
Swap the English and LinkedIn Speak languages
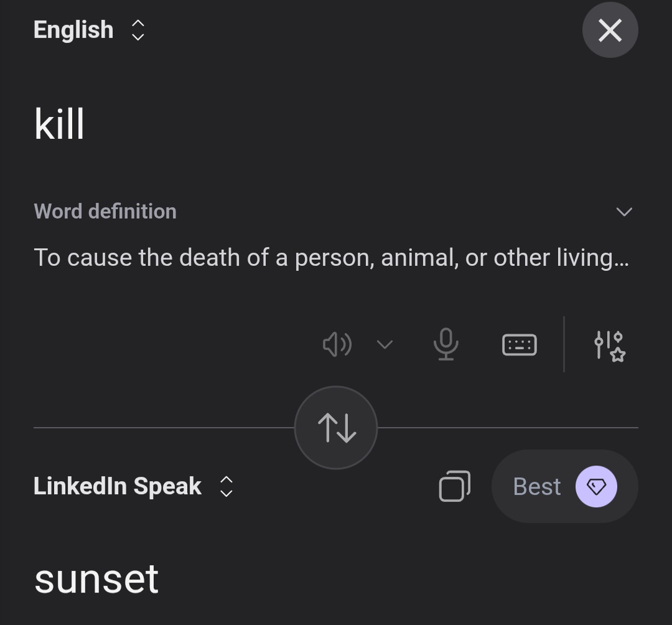point(336,428)
